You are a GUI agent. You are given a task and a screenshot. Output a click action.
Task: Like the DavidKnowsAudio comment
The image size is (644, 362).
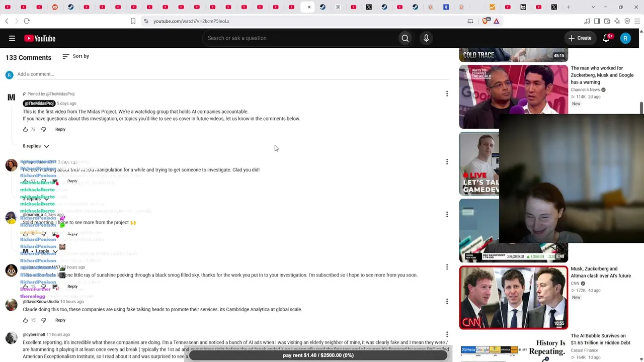[x=25, y=320]
